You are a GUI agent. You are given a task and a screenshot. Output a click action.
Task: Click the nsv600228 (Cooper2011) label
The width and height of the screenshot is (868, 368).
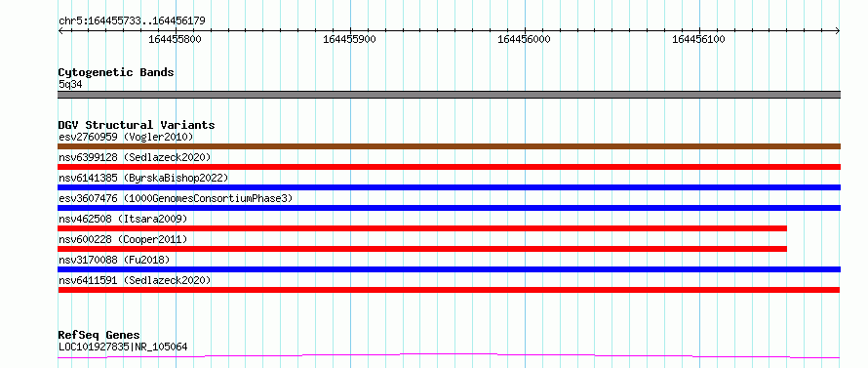point(123,239)
